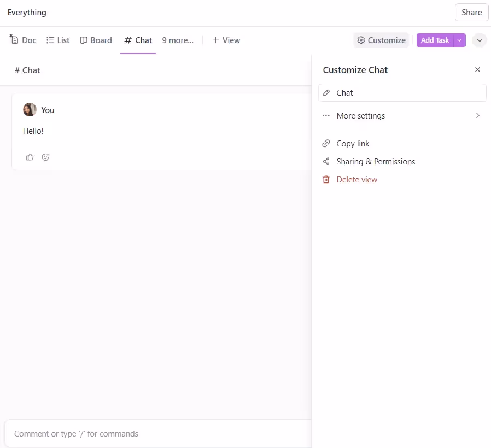Click the Delete view trash icon
Screen dimensions: 491x448
click(326, 179)
